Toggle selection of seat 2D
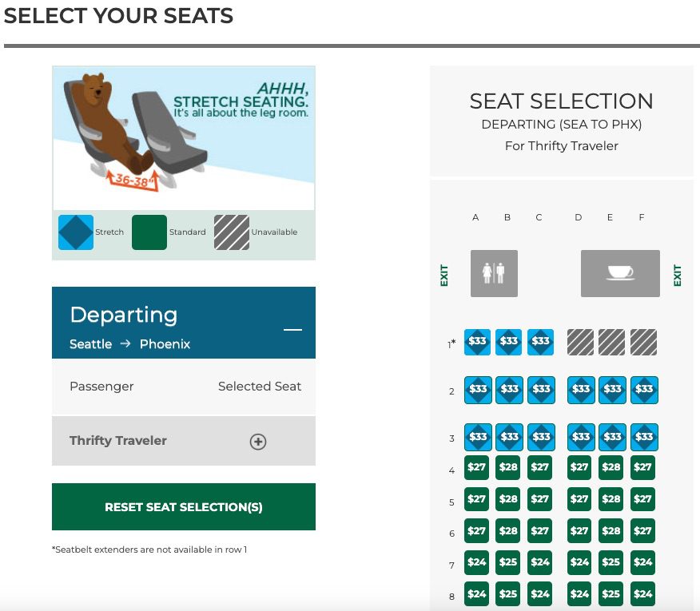Screen dimensions: 700x611 click(x=580, y=389)
